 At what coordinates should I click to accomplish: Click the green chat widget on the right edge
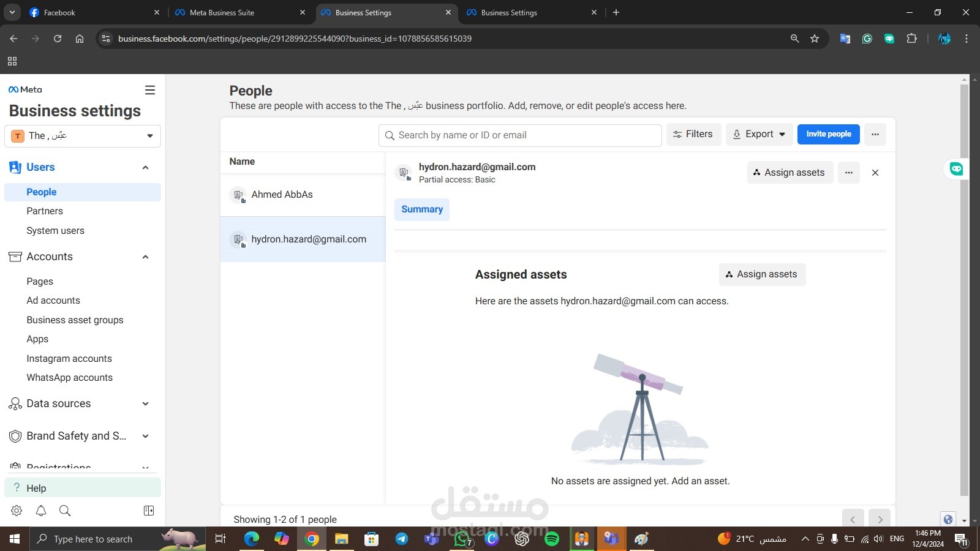pyautogui.click(x=956, y=169)
